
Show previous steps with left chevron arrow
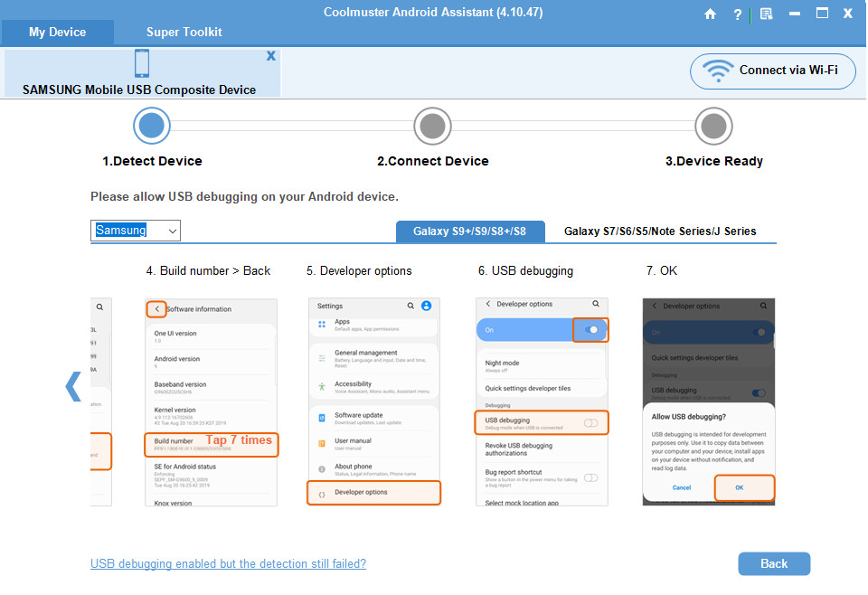73,386
